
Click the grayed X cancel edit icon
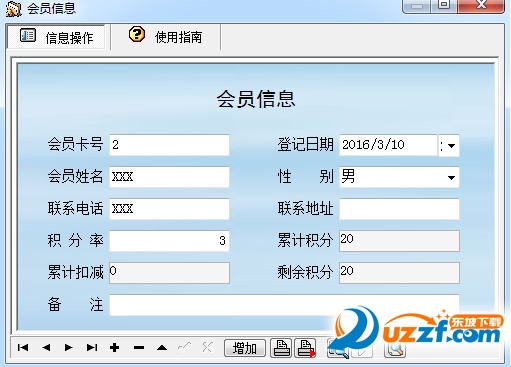pos(207,347)
